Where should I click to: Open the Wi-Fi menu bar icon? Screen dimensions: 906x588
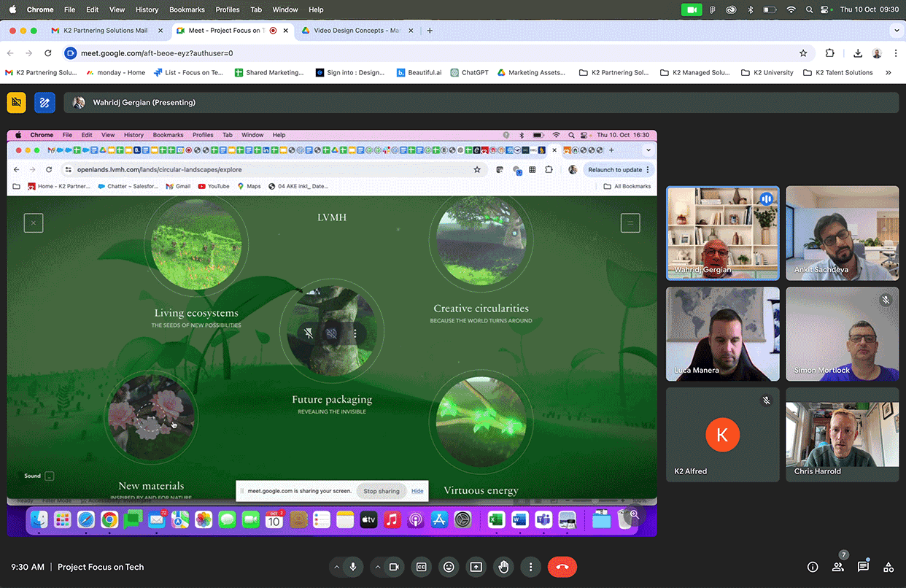tap(791, 9)
